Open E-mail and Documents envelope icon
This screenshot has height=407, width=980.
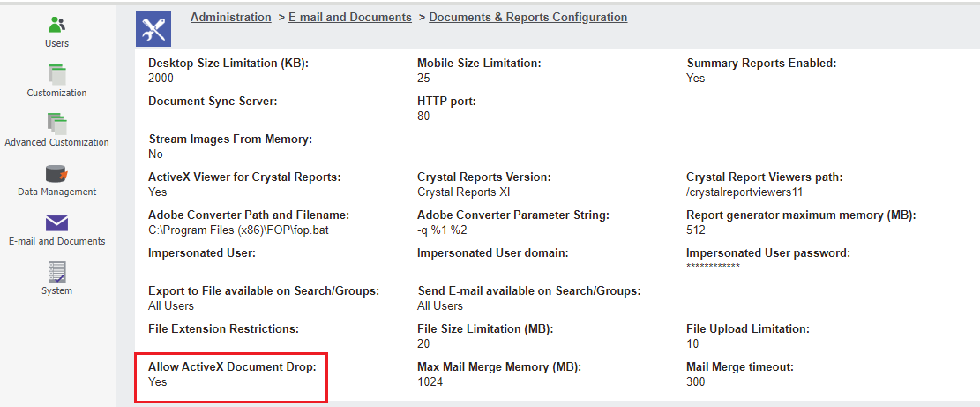56,223
